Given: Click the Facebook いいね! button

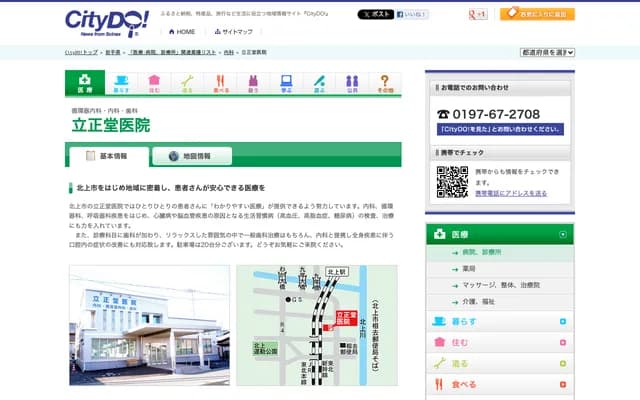Looking at the screenshot, I should (412, 14).
